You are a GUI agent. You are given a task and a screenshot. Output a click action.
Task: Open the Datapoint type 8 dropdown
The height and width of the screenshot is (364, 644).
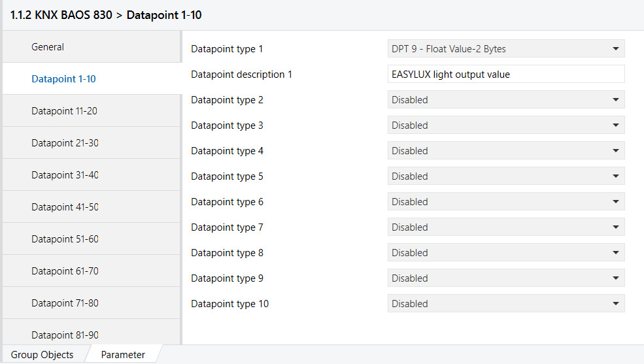tap(505, 253)
